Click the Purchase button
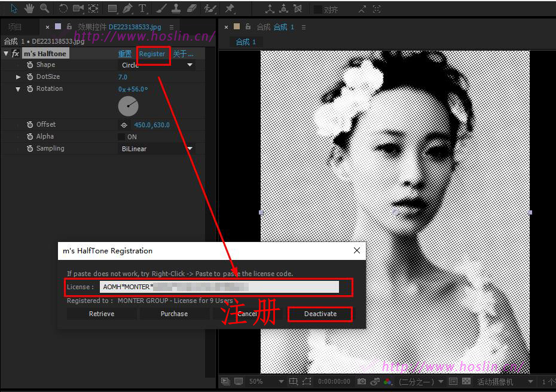This screenshot has height=392, width=556. point(174,314)
